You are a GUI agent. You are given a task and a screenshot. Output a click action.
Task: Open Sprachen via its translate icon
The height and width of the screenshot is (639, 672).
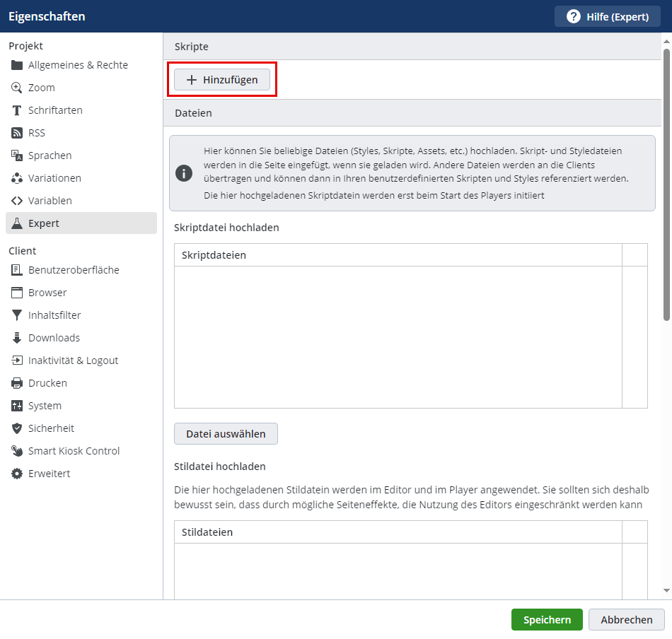click(17, 156)
